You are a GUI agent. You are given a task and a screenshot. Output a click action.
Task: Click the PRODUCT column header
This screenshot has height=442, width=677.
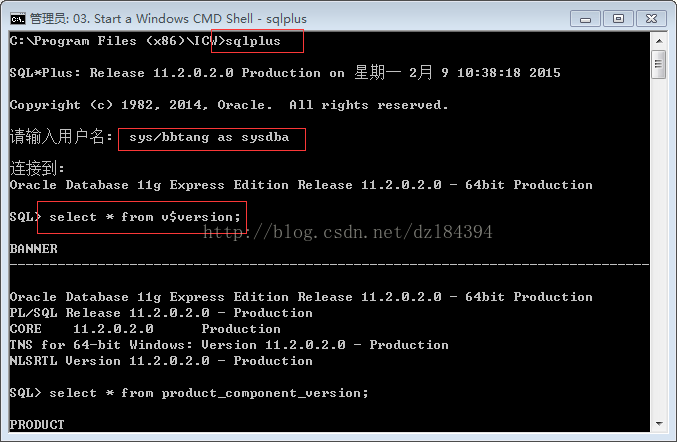(37, 425)
